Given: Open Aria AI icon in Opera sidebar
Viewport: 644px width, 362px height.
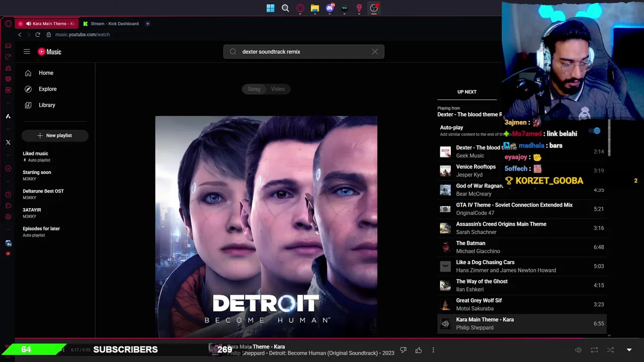Looking at the screenshot, I should [8, 116].
